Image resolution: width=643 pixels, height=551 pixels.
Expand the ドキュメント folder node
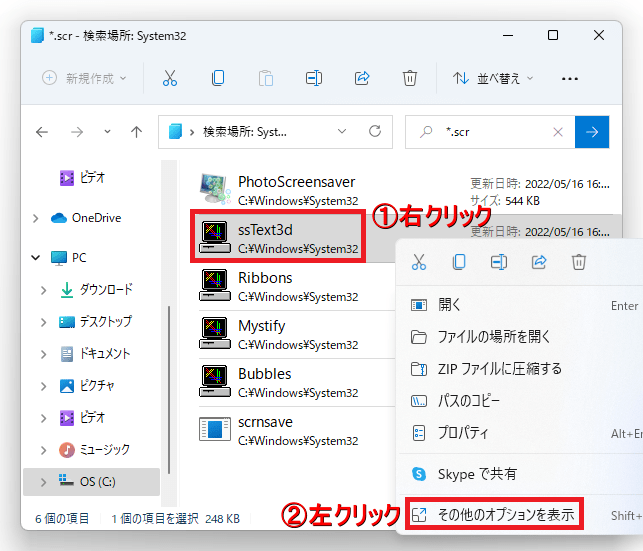coord(43,354)
